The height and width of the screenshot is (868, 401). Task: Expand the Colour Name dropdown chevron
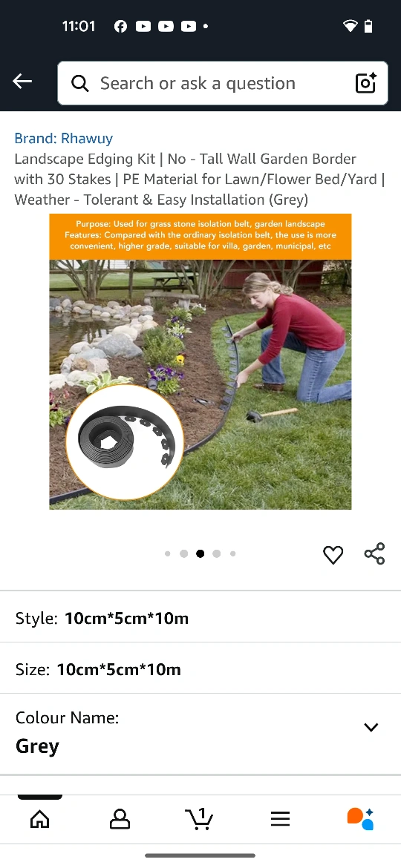(371, 727)
